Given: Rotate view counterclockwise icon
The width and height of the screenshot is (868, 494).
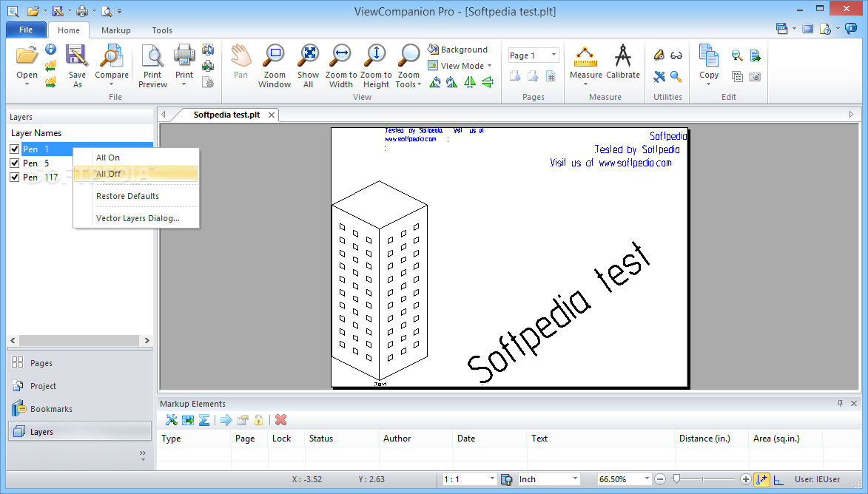Looking at the screenshot, I should [x=435, y=82].
